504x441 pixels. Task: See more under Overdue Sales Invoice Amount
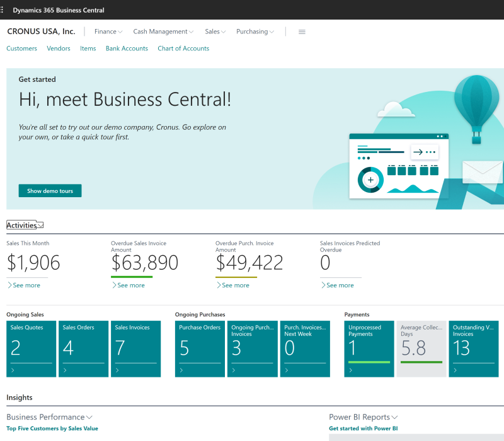[x=129, y=285]
